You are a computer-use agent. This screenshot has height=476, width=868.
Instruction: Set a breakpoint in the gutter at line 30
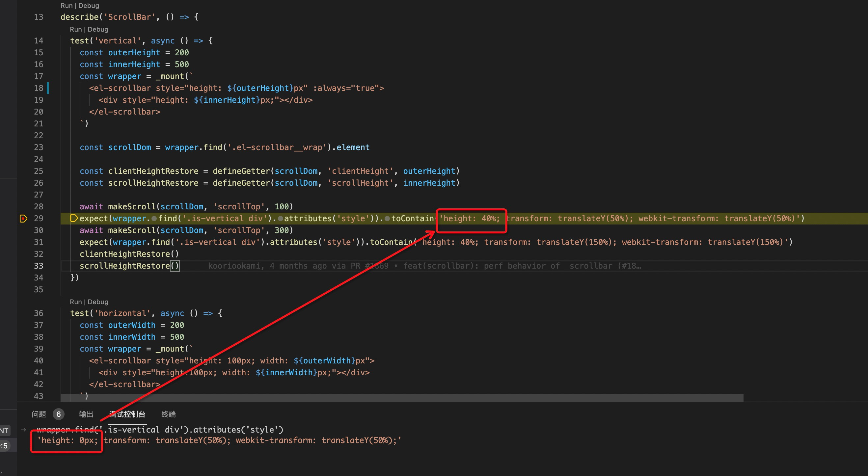23,230
